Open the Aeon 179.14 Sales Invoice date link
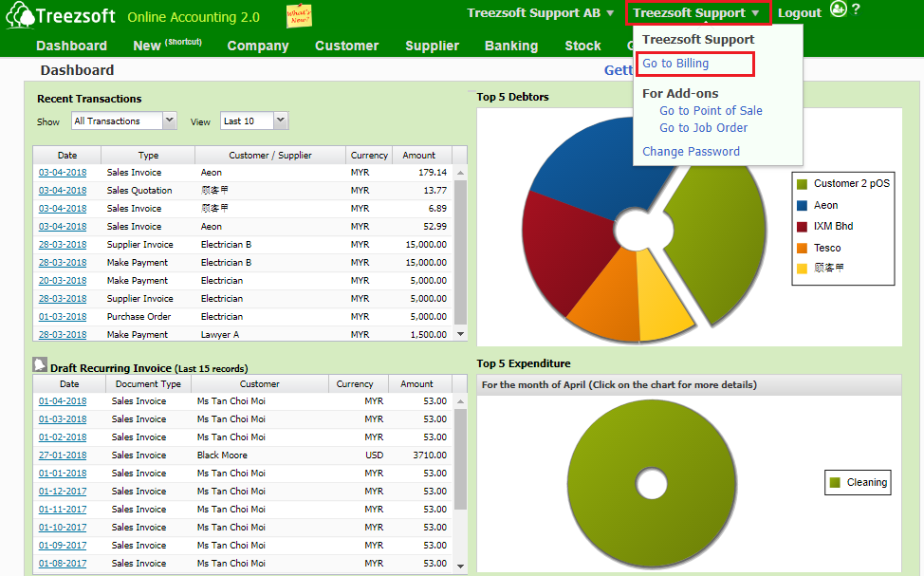The image size is (924, 576). point(63,173)
